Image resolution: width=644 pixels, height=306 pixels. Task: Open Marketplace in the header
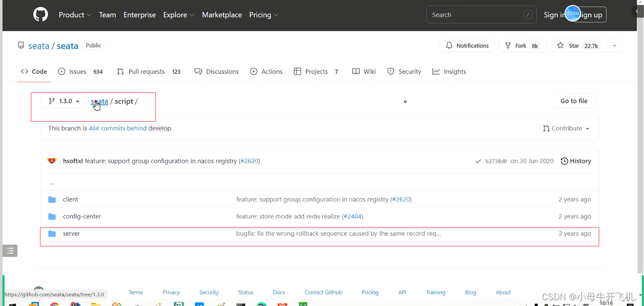[222, 15]
